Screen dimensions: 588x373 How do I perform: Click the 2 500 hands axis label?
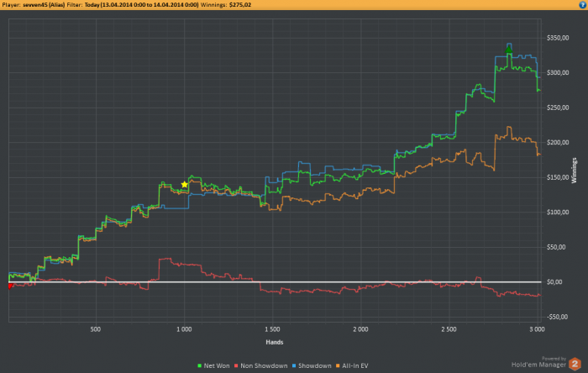(449, 329)
